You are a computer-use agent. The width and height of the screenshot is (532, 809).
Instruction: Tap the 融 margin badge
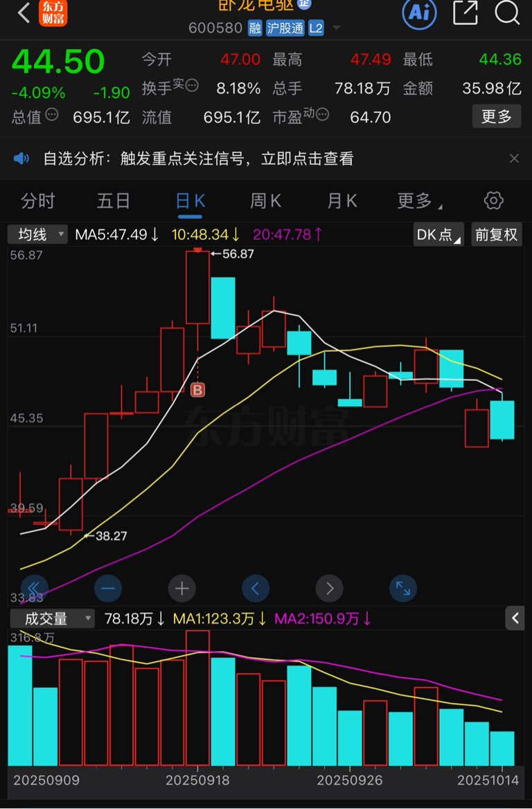(x=255, y=28)
